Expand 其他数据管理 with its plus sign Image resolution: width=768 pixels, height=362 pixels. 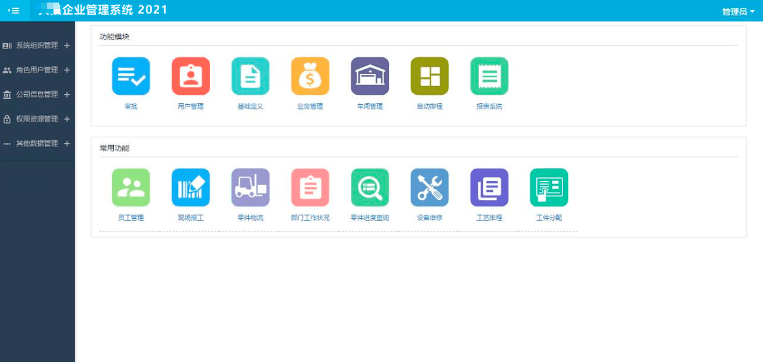pos(67,144)
